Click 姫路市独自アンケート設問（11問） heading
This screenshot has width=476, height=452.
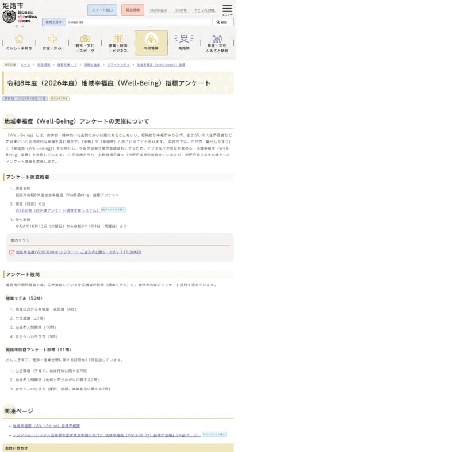click(39, 350)
